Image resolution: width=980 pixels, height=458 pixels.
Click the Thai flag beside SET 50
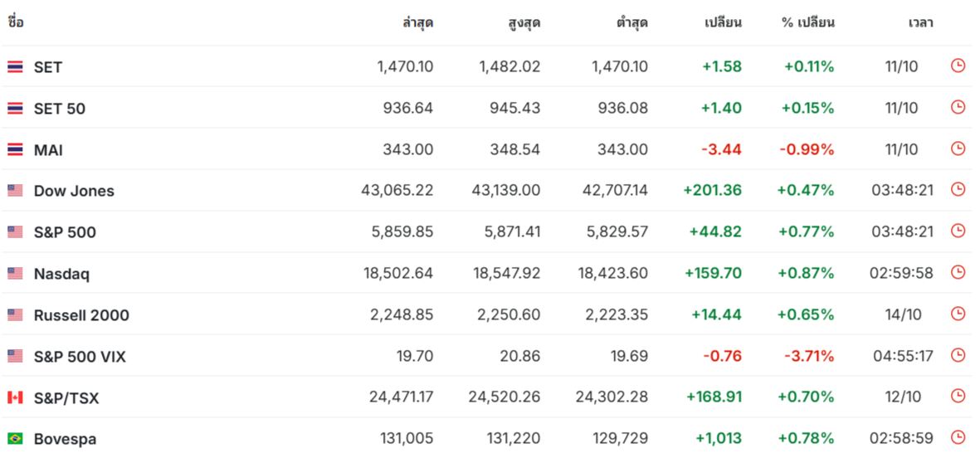point(15,109)
